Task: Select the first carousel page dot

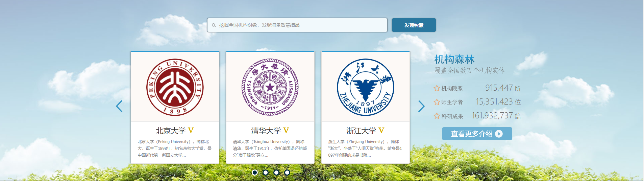Action: [255, 173]
